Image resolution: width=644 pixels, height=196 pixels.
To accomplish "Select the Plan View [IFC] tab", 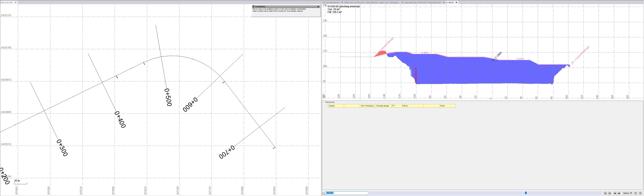I will pos(7,3).
